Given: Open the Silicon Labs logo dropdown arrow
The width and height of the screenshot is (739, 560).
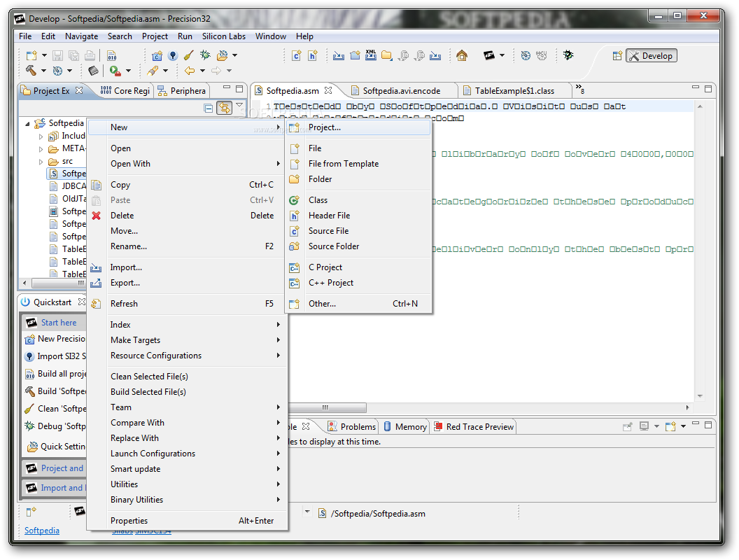Looking at the screenshot, I should [x=502, y=55].
